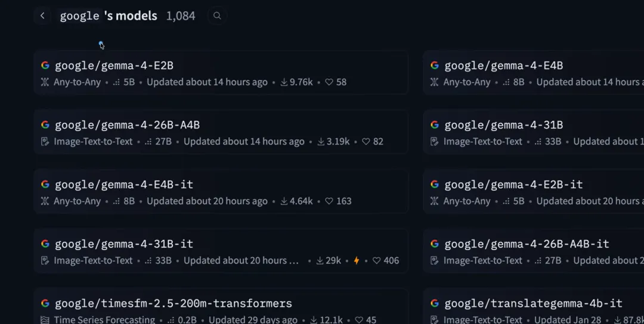
Task: Click the orange lightning bolt on gemma-4-31B-it
Action: point(357,260)
